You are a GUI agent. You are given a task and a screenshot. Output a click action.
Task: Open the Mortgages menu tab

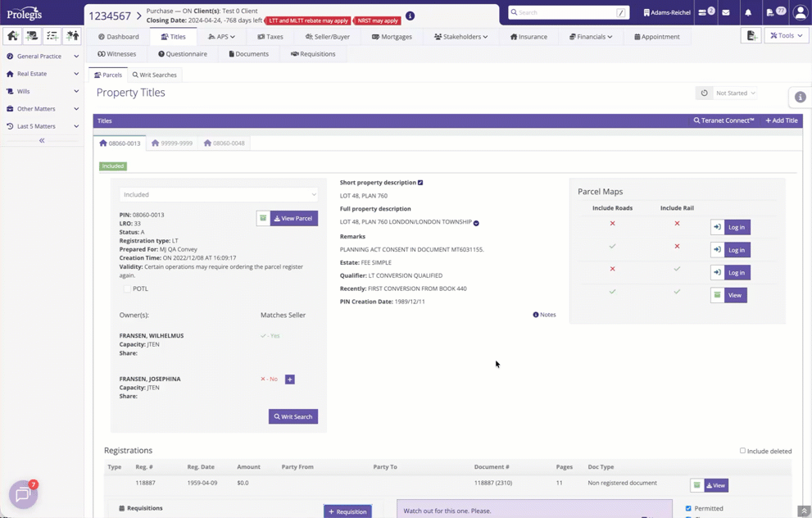click(x=392, y=37)
